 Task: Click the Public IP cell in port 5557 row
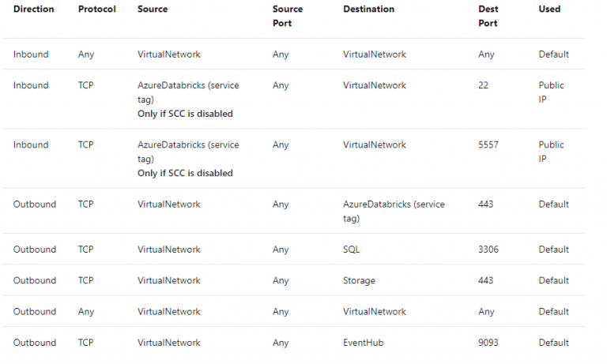[x=551, y=152]
